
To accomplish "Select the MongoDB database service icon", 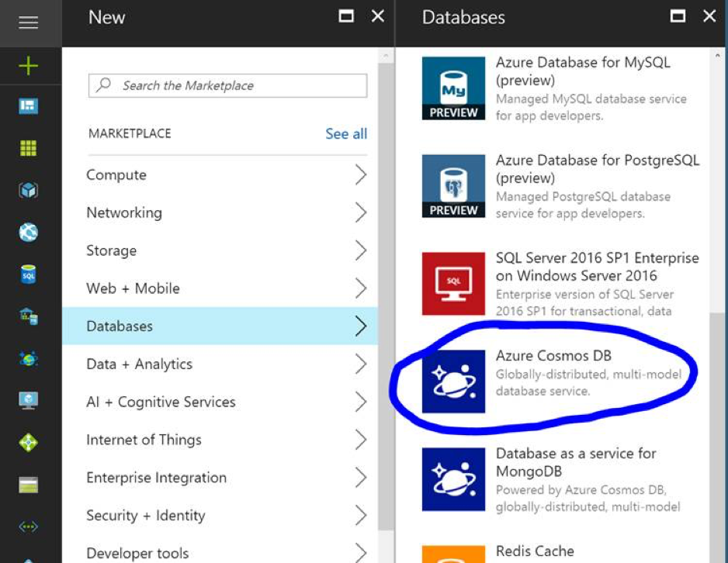I will (453, 479).
